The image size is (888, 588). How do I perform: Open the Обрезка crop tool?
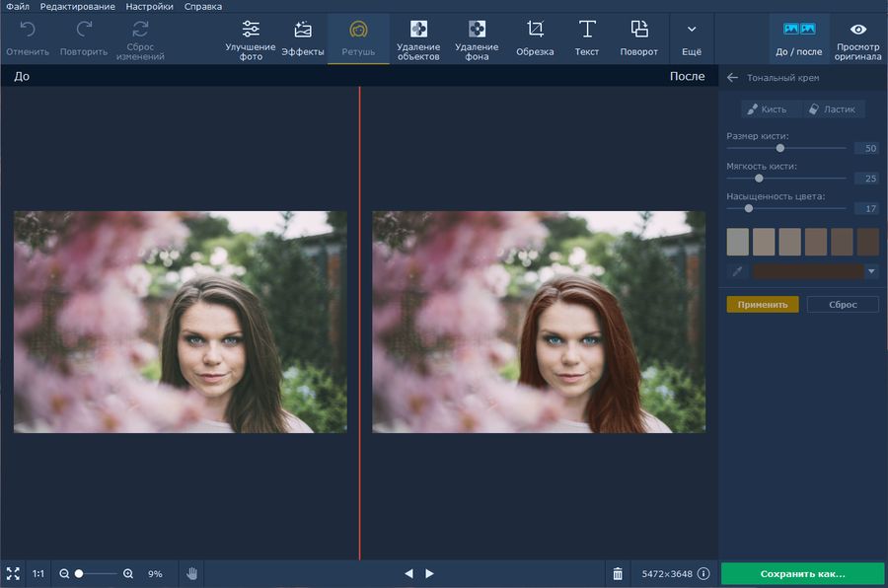pyautogui.click(x=535, y=38)
